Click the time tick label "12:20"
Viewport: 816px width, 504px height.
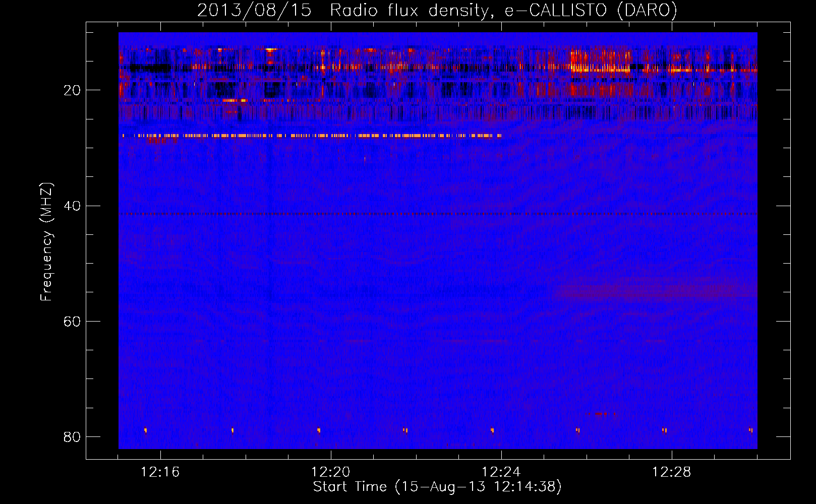[x=330, y=472]
